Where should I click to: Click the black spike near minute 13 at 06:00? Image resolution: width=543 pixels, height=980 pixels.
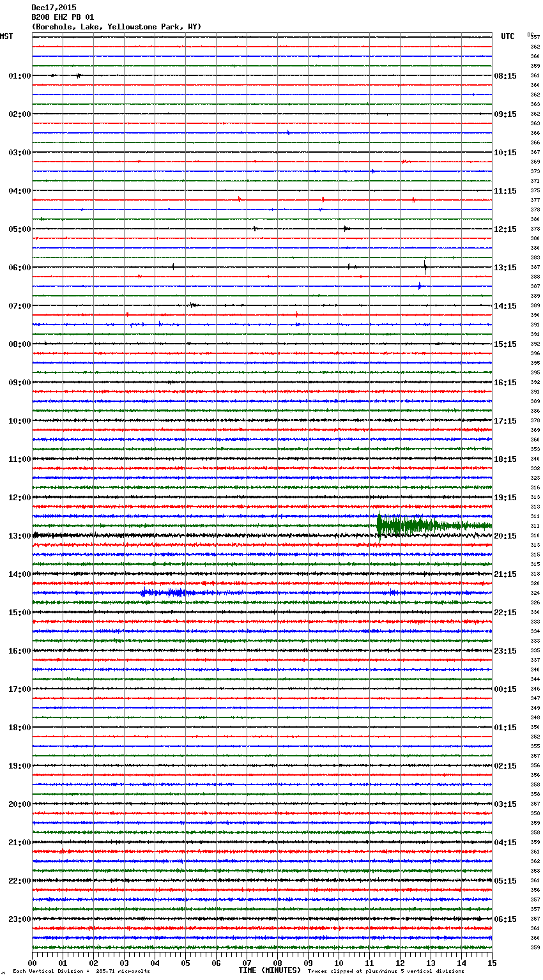(425, 267)
